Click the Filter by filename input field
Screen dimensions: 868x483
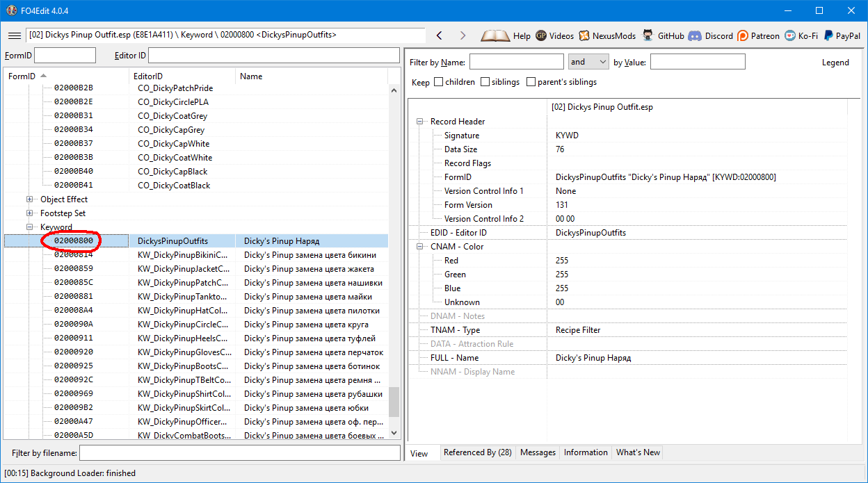[x=239, y=453]
